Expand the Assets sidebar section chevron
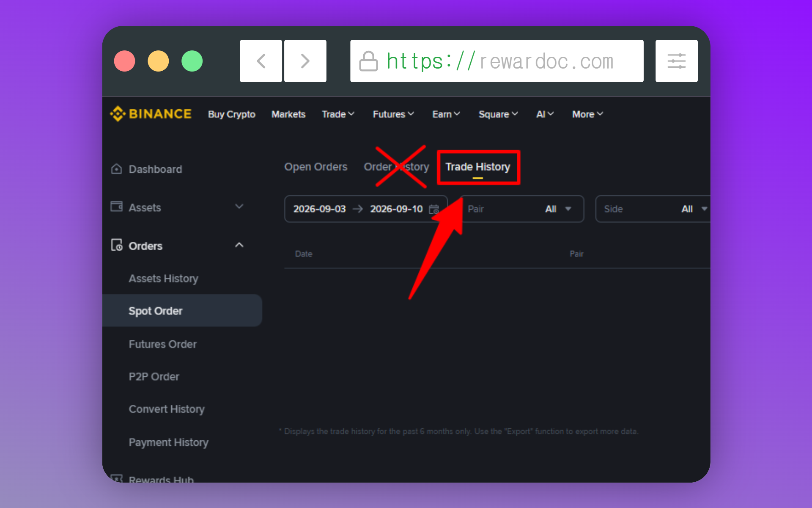 [239, 207]
